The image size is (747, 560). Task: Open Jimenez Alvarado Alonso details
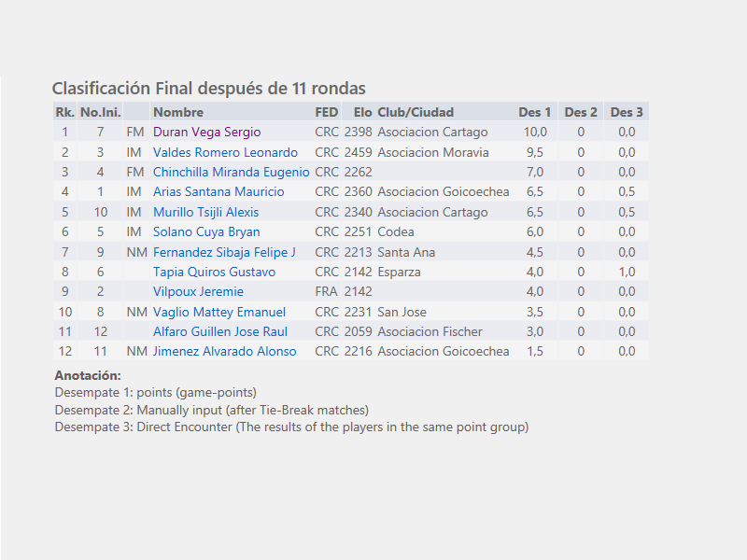click(224, 351)
